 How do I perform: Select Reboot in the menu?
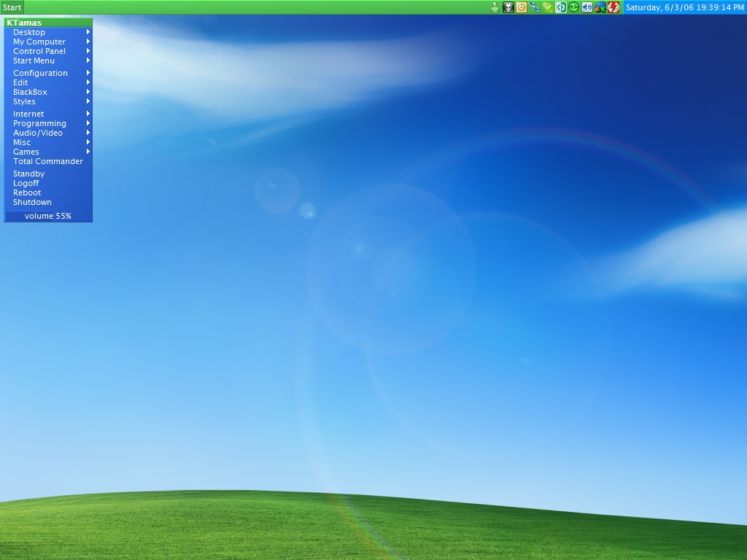tap(48, 192)
